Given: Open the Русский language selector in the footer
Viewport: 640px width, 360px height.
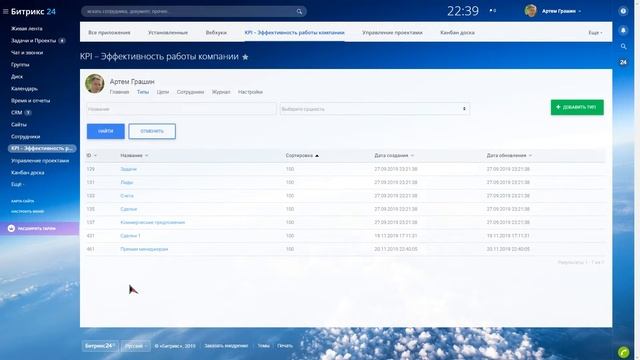Looking at the screenshot, I should pos(136,346).
